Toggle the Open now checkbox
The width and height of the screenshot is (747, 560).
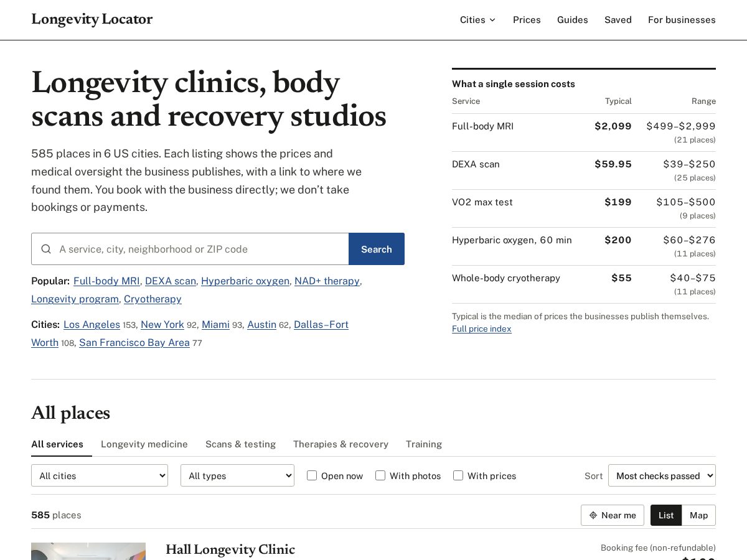[x=312, y=475]
